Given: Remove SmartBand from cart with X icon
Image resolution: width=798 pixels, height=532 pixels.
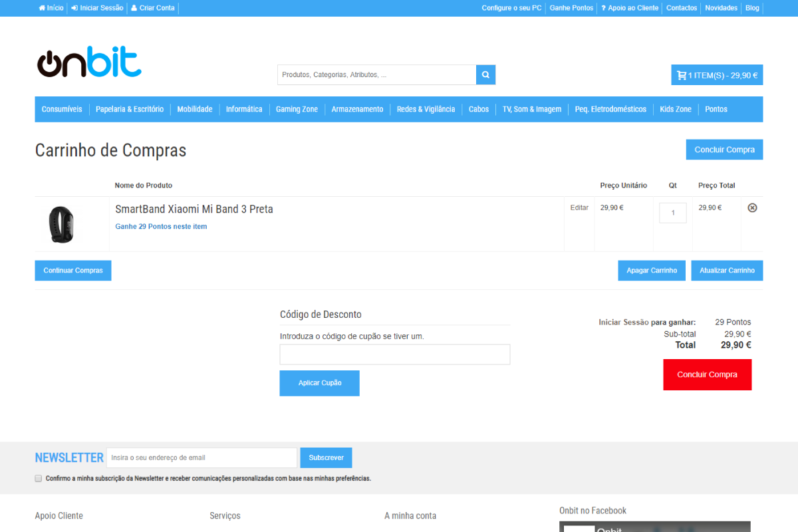Looking at the screenshot, I should click(x=753, y=207).
